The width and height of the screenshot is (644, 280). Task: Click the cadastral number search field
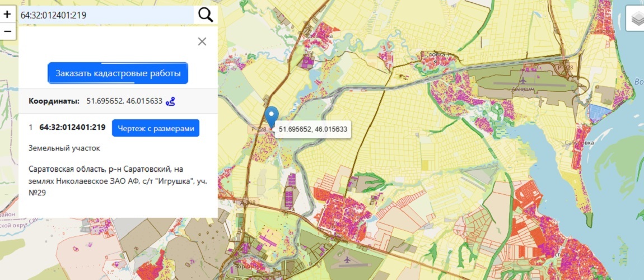pyautogui.click(x=106, y=15)
